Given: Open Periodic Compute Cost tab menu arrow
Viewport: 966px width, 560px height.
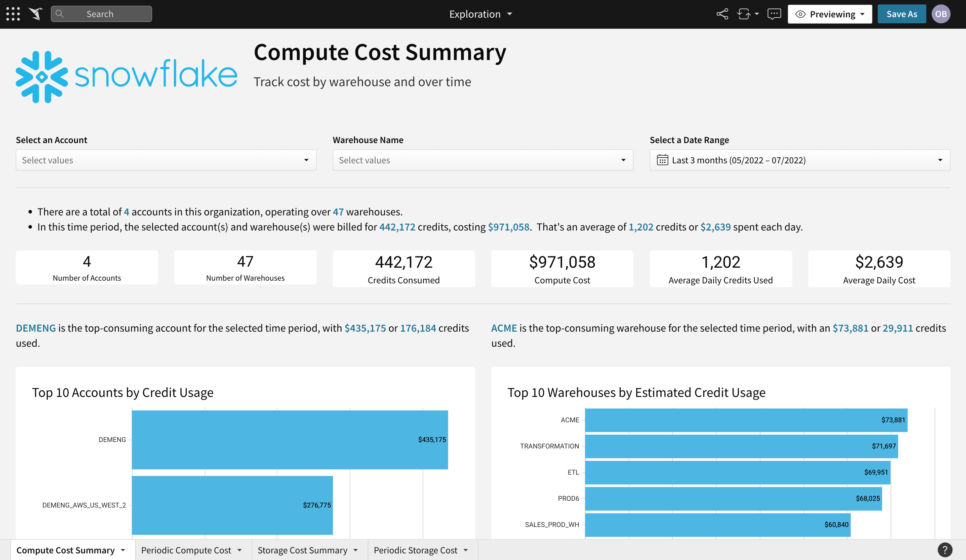Looking at the screenshot, I should click(x=239, y=550).
